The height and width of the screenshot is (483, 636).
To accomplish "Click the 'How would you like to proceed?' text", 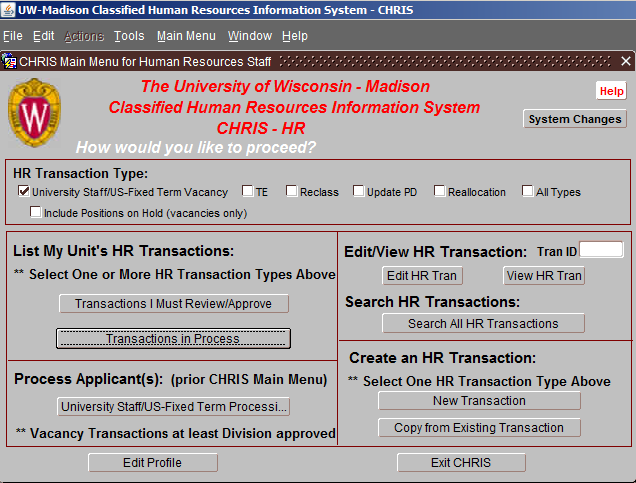I will coord(196,147).
